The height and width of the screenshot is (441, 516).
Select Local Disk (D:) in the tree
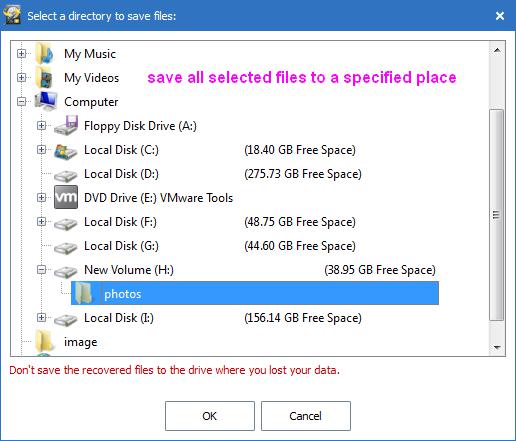[121, 174]
